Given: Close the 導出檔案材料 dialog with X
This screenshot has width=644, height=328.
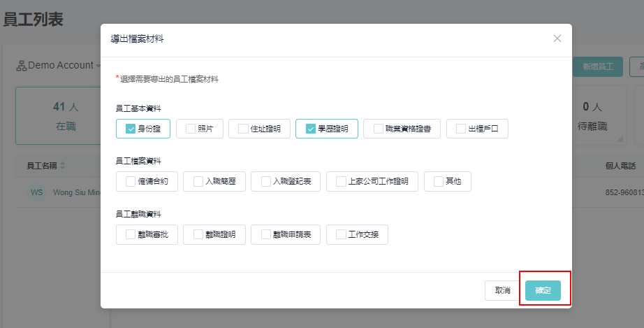Looking at the screenshot, I should tap(557, 38).
